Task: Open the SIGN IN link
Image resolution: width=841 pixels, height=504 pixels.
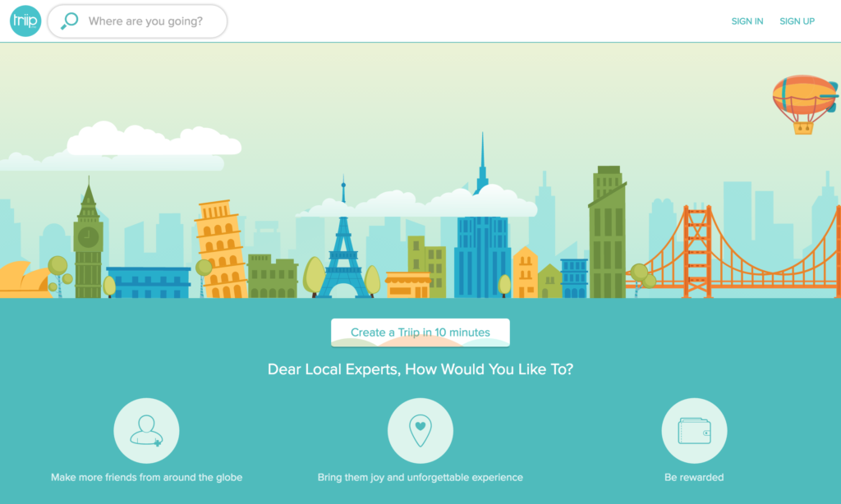Action: (747, 21)
